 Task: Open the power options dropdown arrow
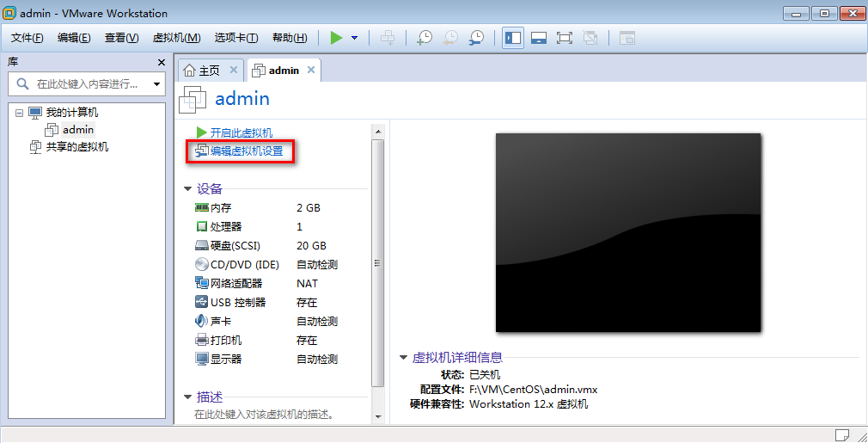tap(354, 38)
